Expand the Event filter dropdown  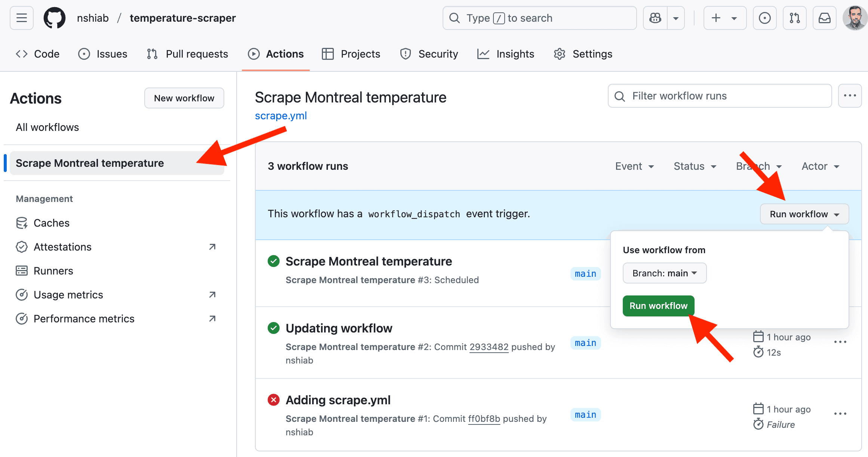[635, 166]
